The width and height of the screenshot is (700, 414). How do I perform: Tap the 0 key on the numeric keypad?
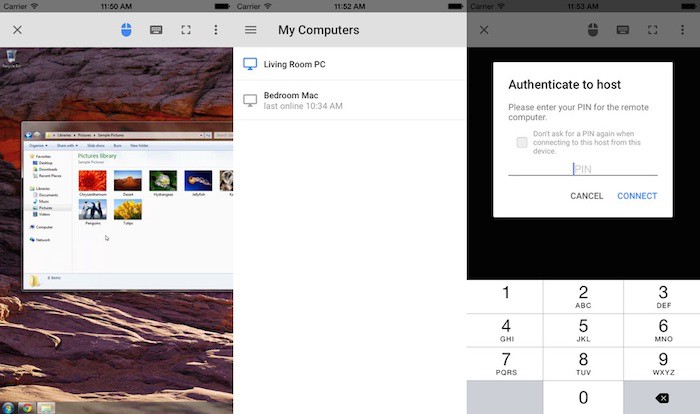(583, 397)
